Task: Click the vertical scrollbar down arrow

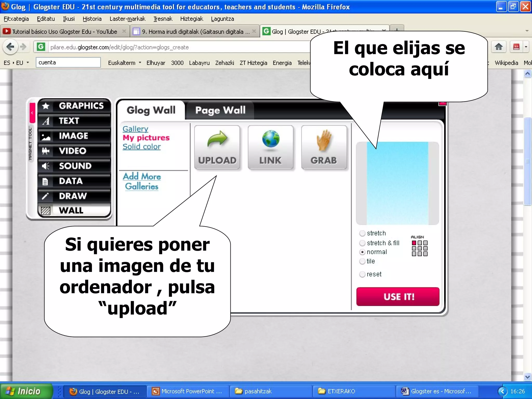Action: (527, 377)
